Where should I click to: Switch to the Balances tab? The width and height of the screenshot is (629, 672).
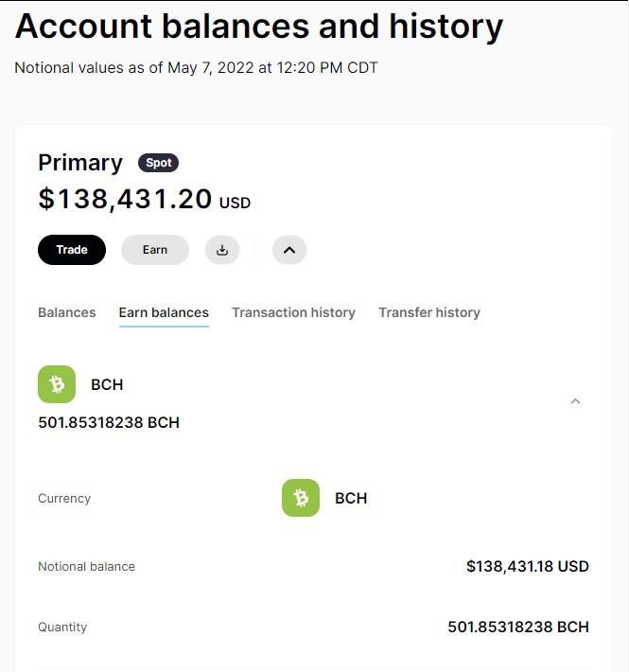click(67, 312)
